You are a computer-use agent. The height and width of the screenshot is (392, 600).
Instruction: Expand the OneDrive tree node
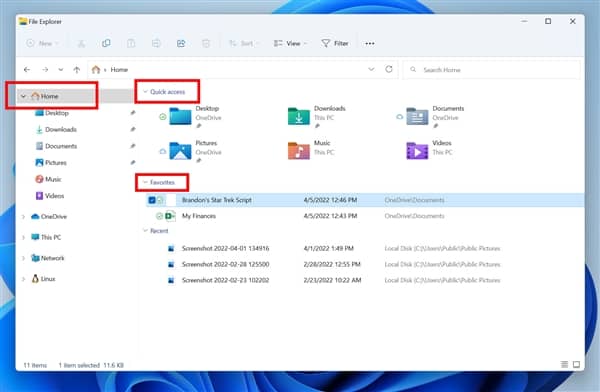(x=23, y=217)
